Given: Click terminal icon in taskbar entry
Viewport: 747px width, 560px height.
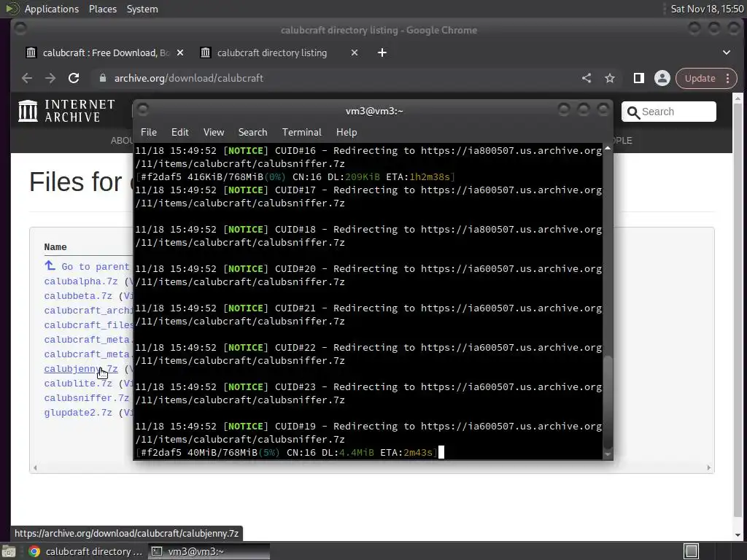Looking at the screenshot, I should click(157, 551).
